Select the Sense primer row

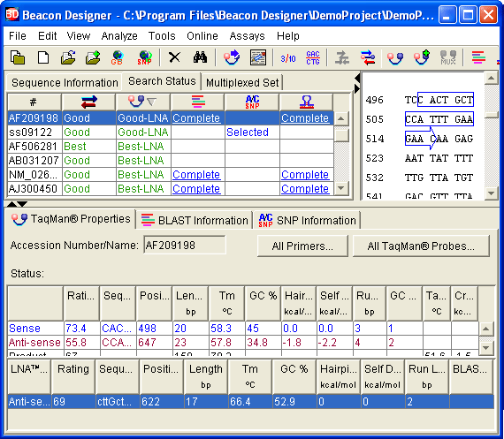click(x=242, y=329)
